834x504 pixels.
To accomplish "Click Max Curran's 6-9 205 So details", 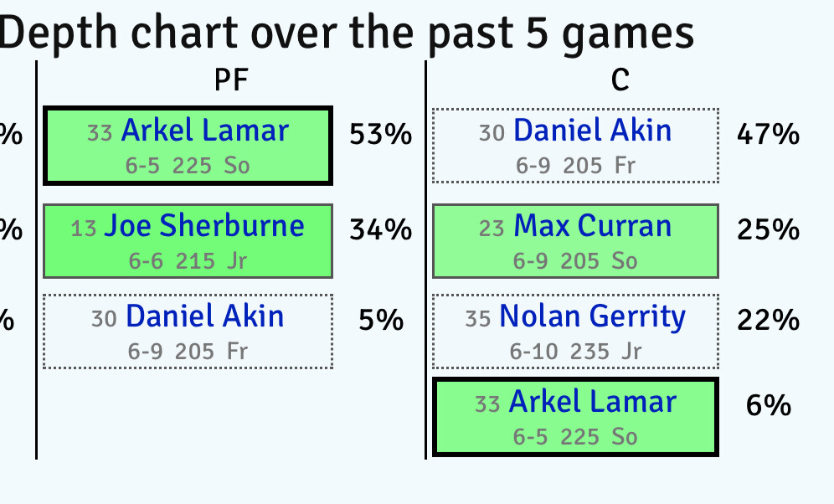I will click(x=575, y=261).
